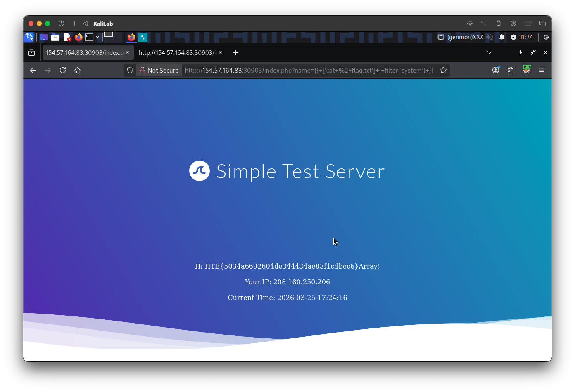Open the FoxyProxy Burp extension icon
This screenshot has width=575, height=392.
coord(526,70)
